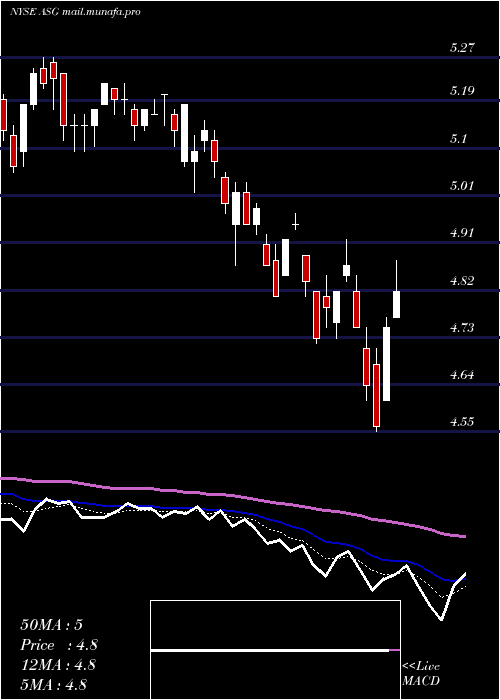Click the Price : 4.8 readout
This screenshot has width=500, height=700.
59,645
